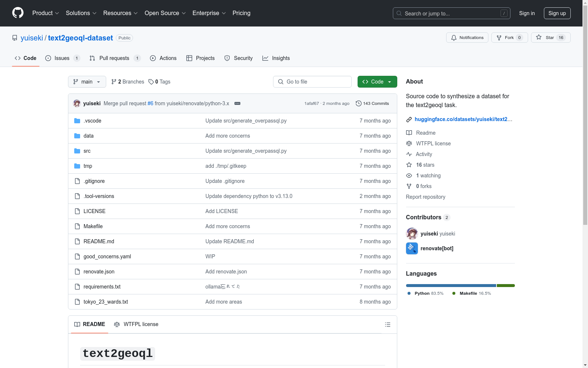Click renovate[bot] contributor avatar

[412, 248]
